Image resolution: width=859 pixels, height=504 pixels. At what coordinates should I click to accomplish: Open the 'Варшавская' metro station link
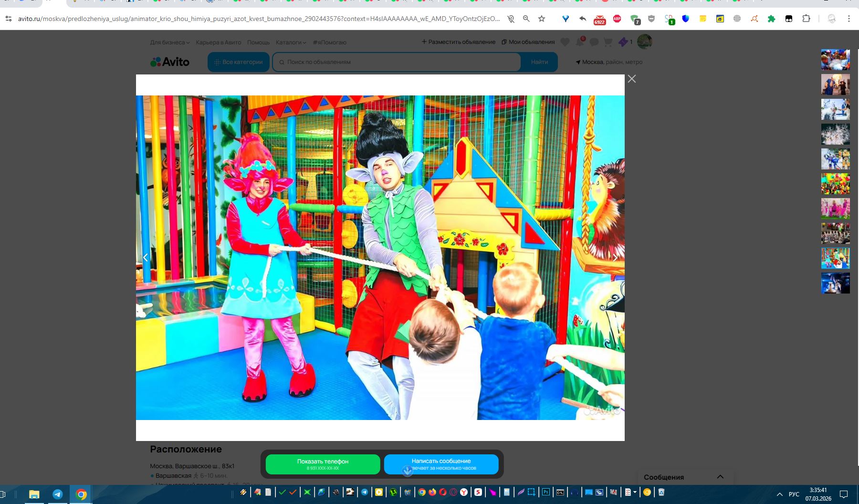pos(173,475)
